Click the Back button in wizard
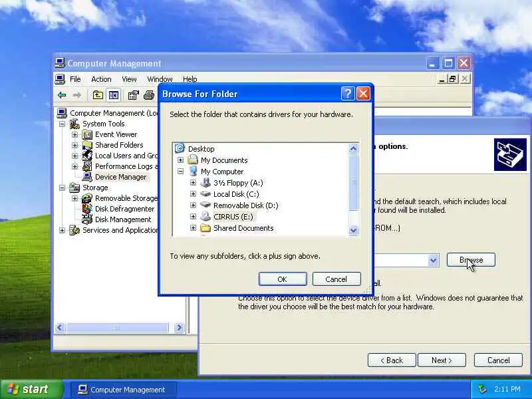Screen dimensions: 532x399 pos(392,360)
